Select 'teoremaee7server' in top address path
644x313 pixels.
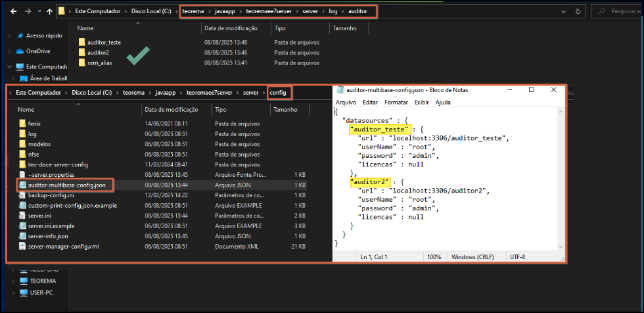pyautogui.click(x=269, y=11)
